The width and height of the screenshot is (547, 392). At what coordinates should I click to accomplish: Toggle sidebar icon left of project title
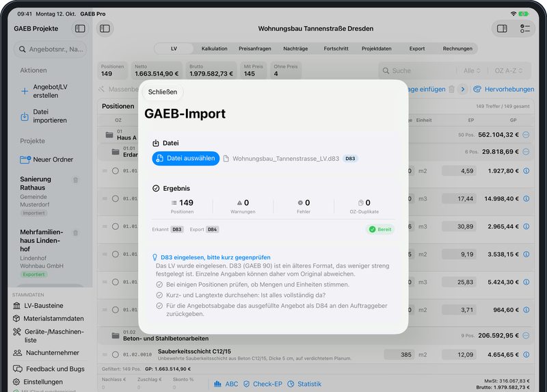[x=105, y=29]
